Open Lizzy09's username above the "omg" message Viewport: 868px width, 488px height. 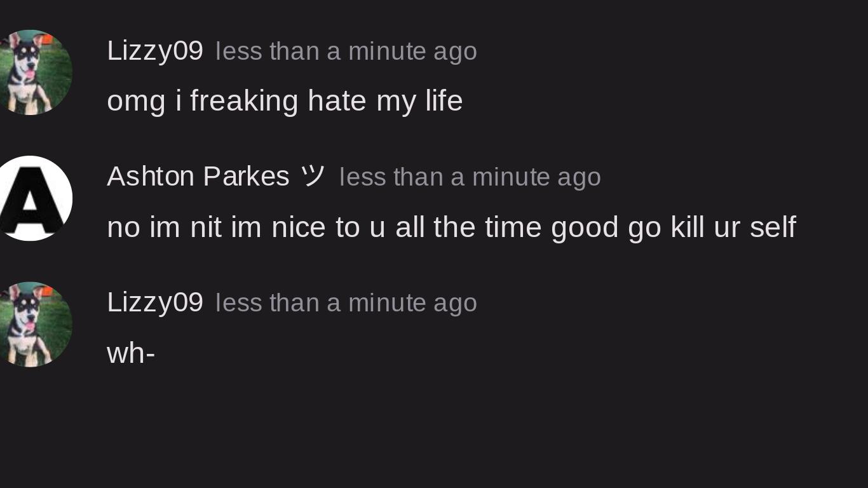tap(155, 51)
